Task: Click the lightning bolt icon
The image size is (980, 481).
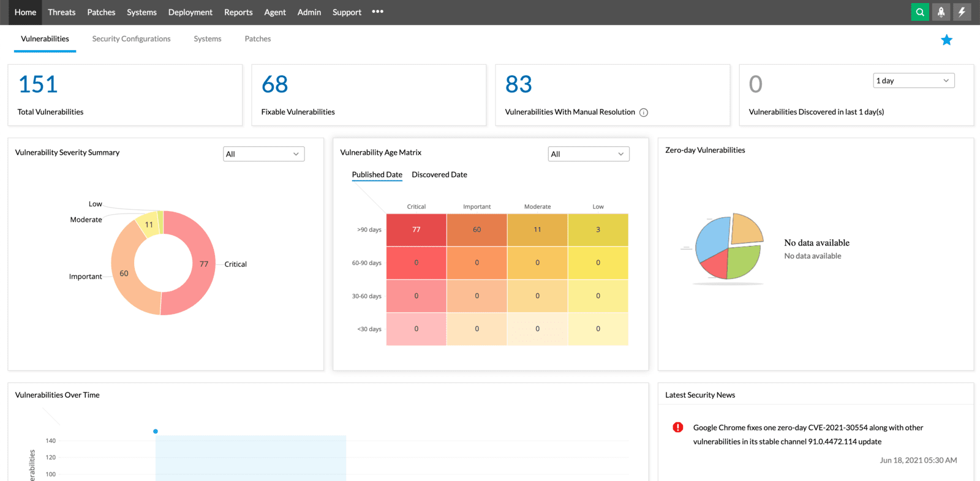Action: tap(962, 12)
